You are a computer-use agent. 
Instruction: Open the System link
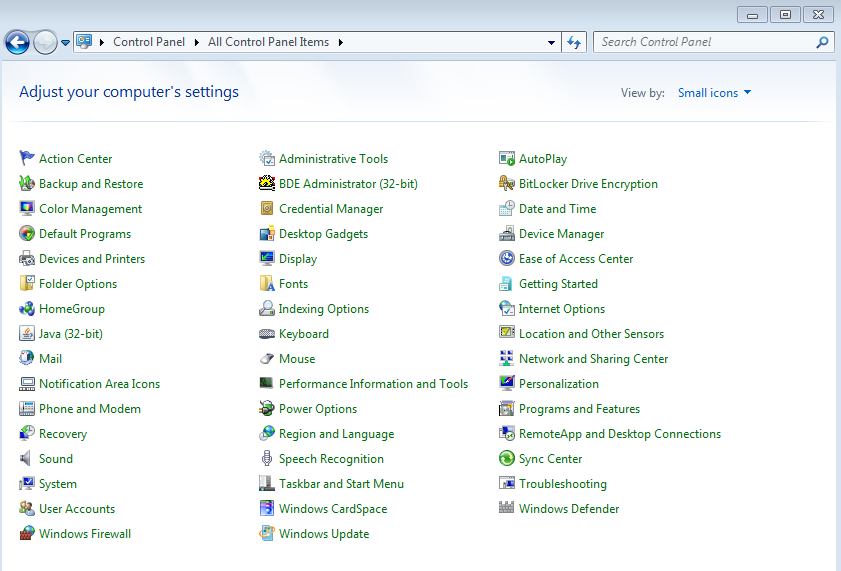[x=57, y=484]
